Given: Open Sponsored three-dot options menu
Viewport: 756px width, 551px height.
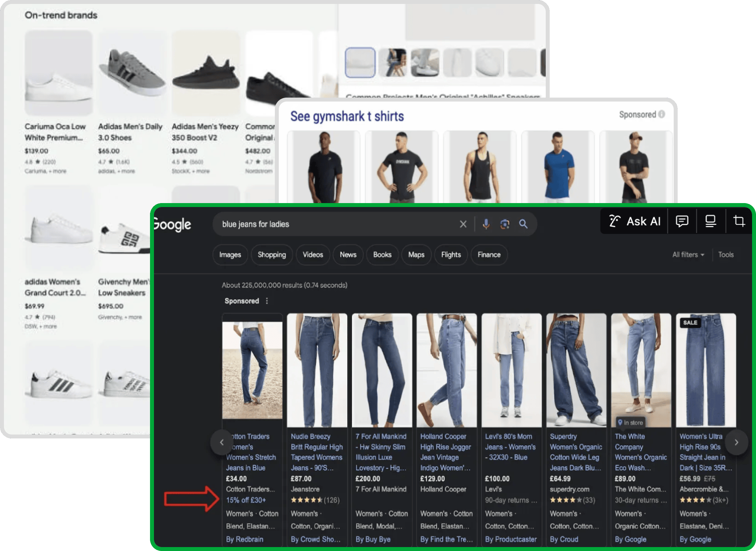Looking at the screenshot, I should 267,301.
